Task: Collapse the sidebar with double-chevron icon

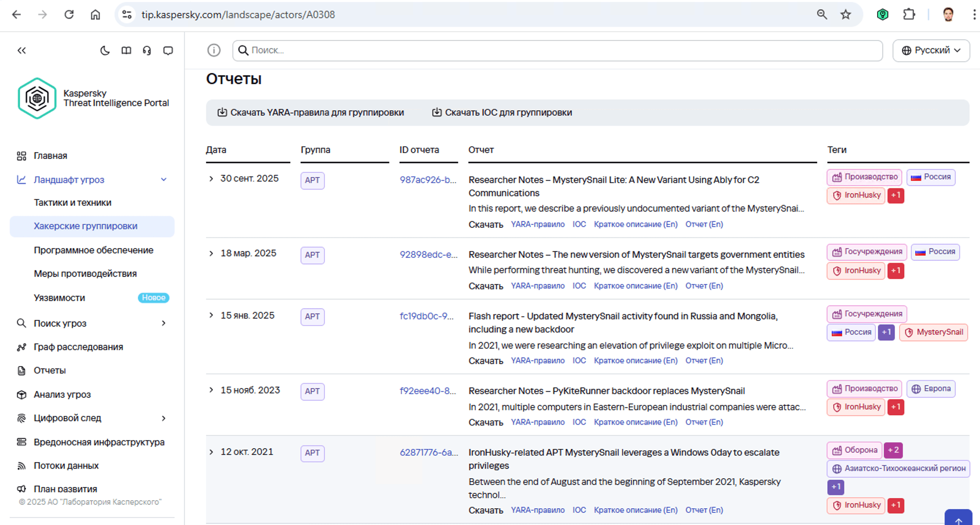Action: (22, 50)
